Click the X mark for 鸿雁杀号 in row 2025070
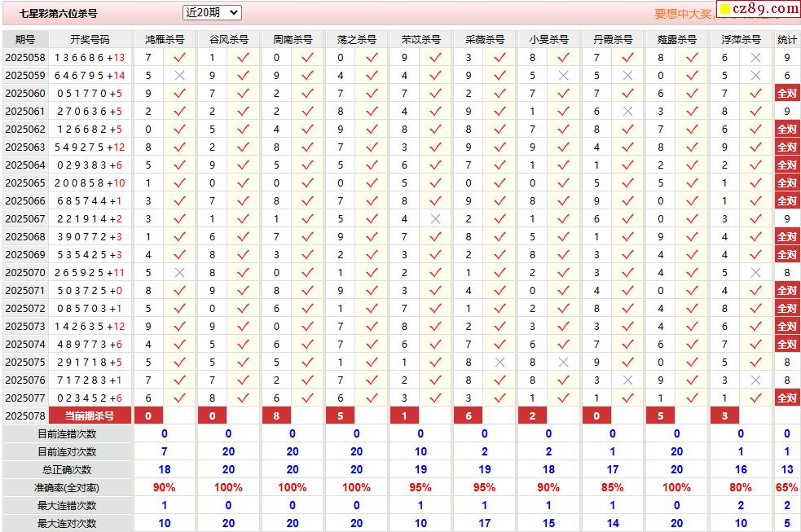The image size is (801, 532). pyautogui.click(x=179, y=273)
